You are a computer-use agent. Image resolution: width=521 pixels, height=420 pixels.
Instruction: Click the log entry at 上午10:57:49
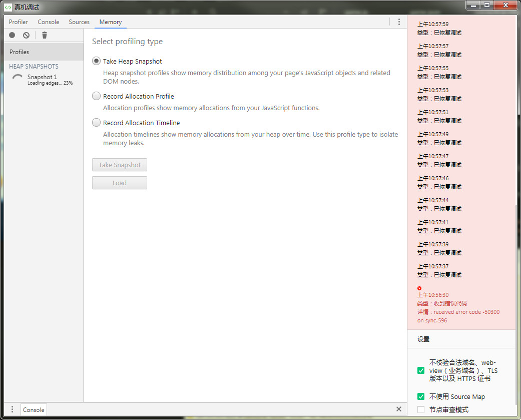click(439, 138)
